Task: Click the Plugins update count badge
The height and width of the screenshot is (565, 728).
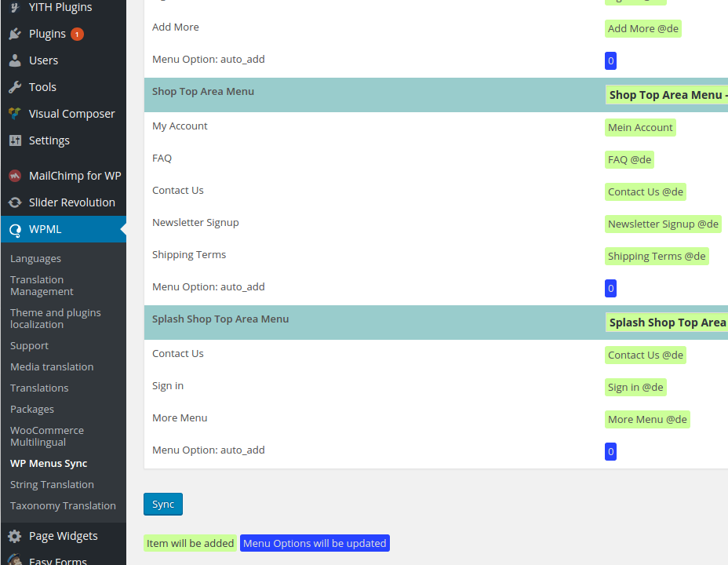Action: click(77, 34)
